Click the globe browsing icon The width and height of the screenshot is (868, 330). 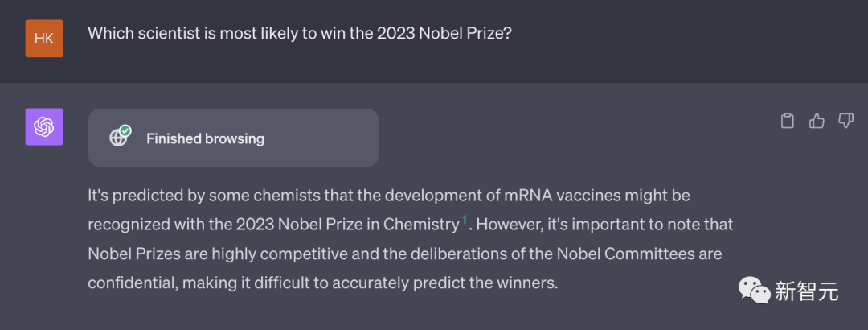coord(118,138)
